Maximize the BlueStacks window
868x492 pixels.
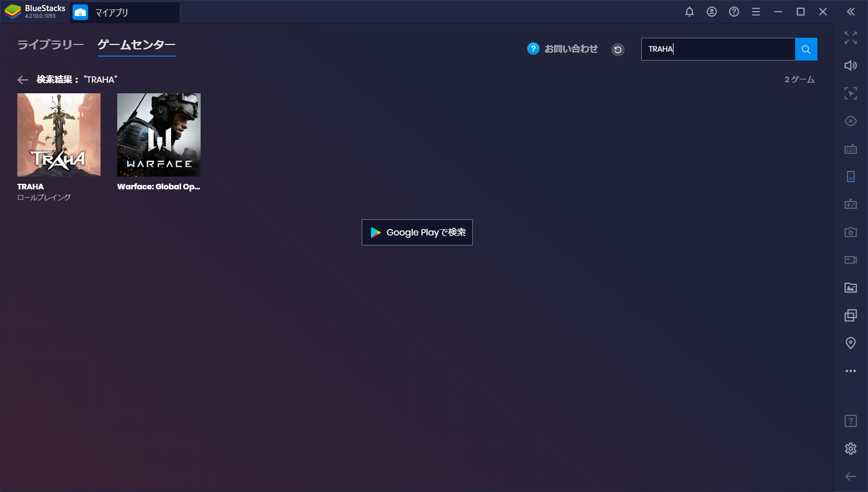801,12
